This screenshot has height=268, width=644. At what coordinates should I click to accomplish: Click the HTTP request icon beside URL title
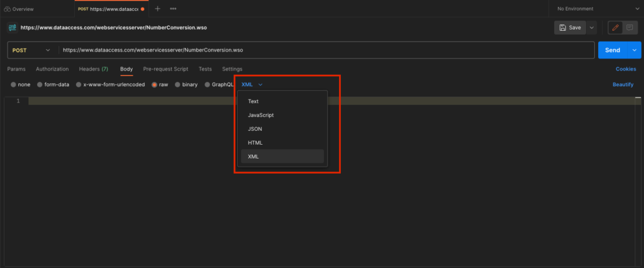(12, 28)
